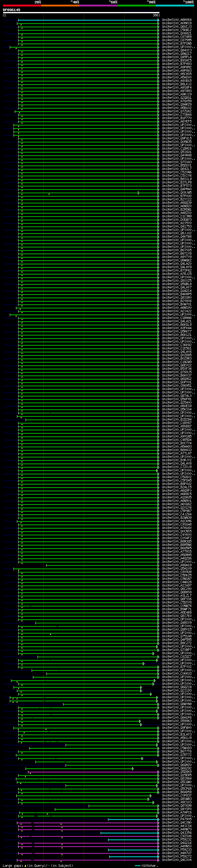The height and width of the screenshot is (868, 197).
Task: Select the UniRef100_B8LKJ2 label
Action: 176,84
